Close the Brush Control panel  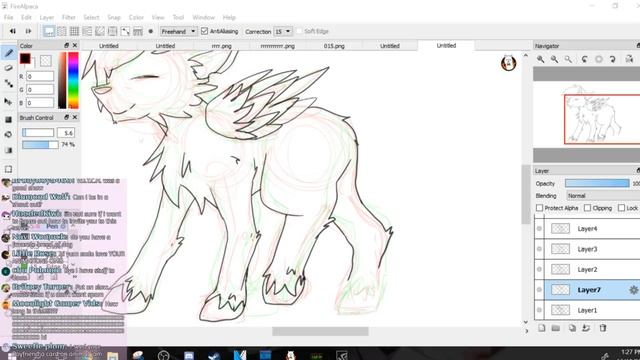[x=75, y=117]
